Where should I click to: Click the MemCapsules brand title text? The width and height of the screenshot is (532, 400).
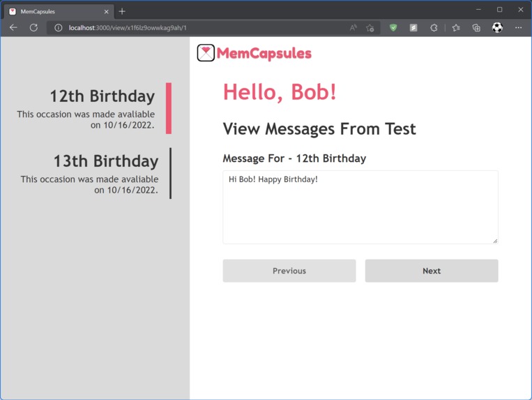pos(264,53)
